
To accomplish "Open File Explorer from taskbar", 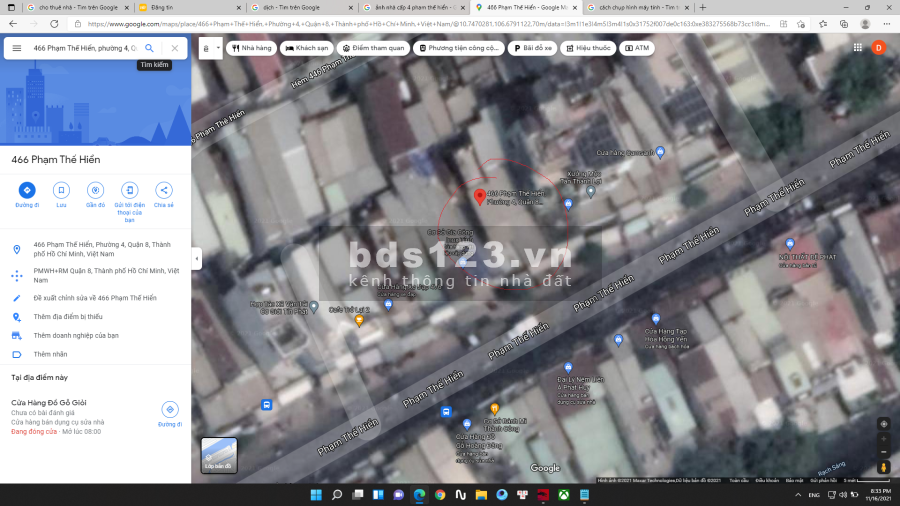I will pos(481,495).
